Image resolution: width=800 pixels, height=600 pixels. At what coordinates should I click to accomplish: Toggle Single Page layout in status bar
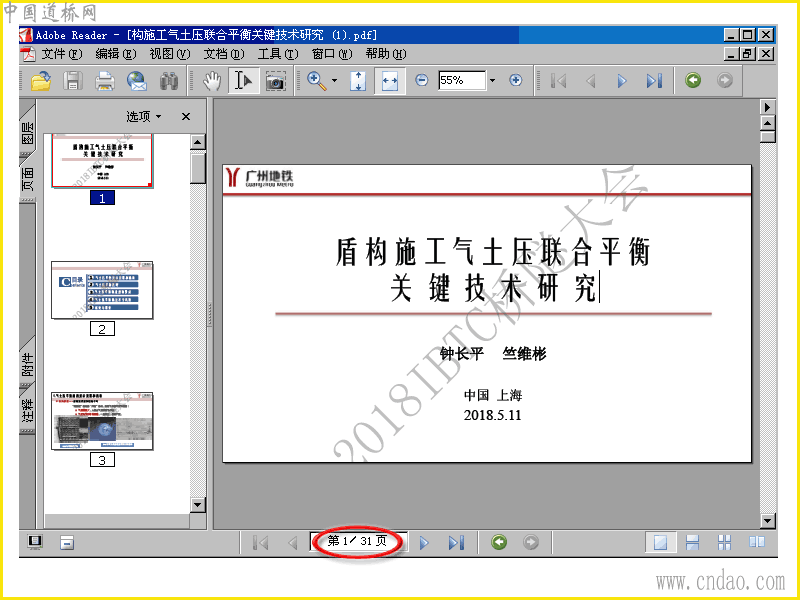pyautogui.click(x=661, y=542)
